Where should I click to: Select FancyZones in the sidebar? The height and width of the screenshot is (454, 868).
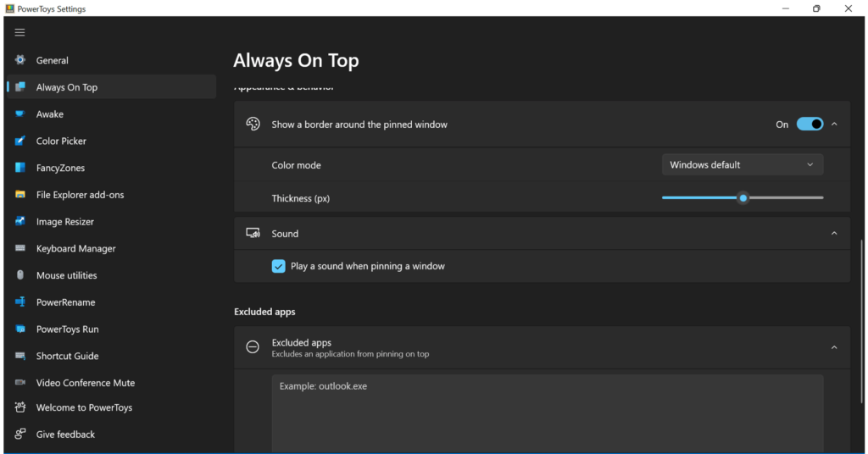pos(111,168)
